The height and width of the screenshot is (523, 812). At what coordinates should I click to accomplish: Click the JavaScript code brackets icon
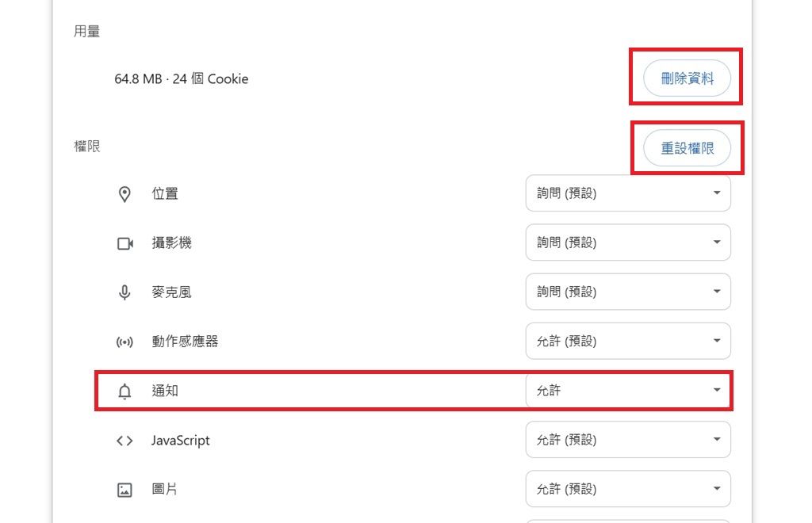[x=124, y=441]
